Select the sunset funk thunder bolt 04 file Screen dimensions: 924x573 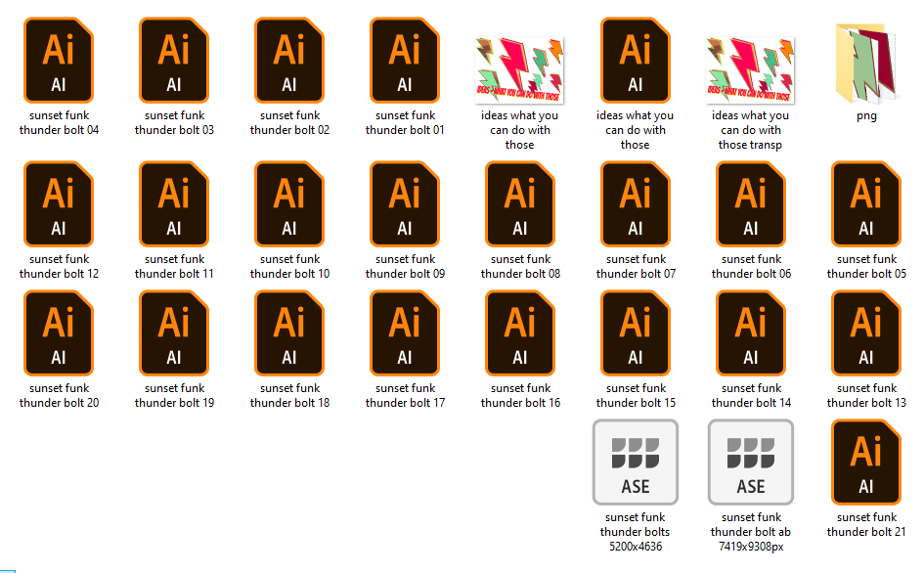(59, 61)
